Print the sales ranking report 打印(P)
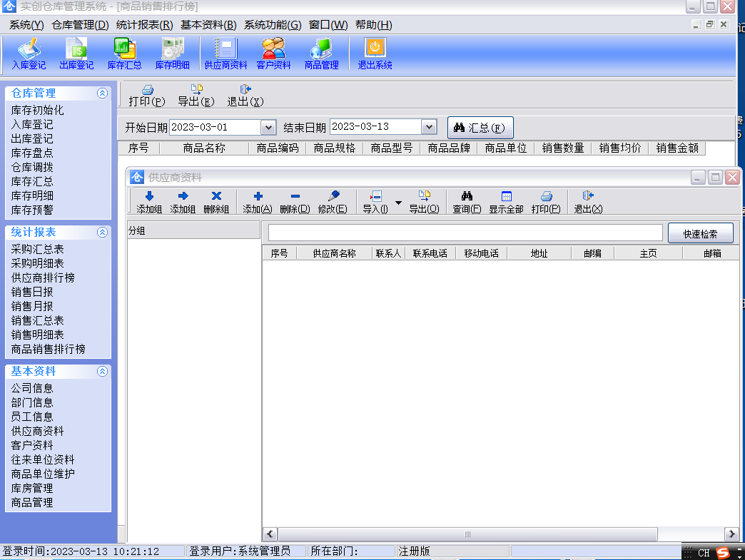The width and height of the screenshot is (745, 560). 147,96
